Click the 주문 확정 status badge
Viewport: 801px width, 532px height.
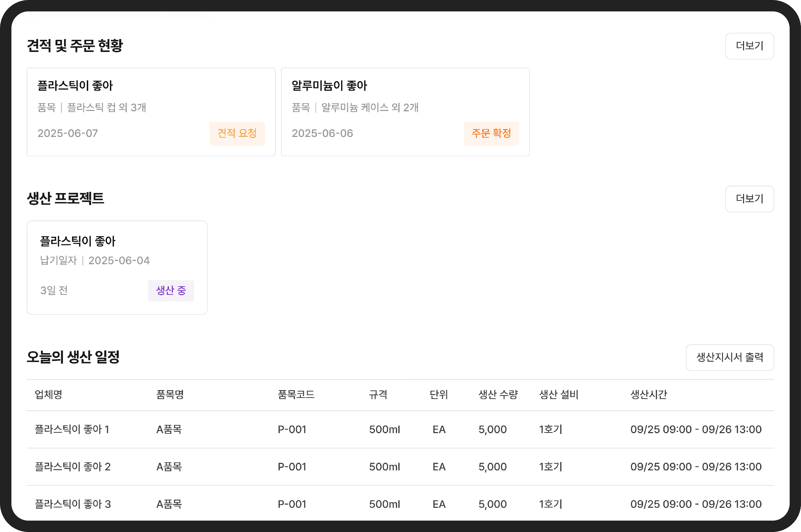[x=491, y=133]
